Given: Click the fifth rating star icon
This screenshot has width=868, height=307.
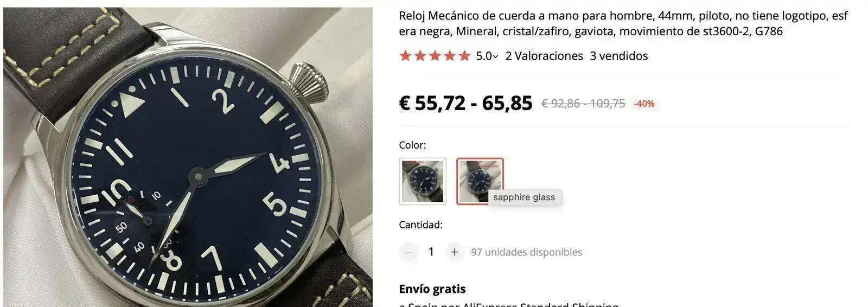Looking at the screenshot, I should [x=464, y=55].
